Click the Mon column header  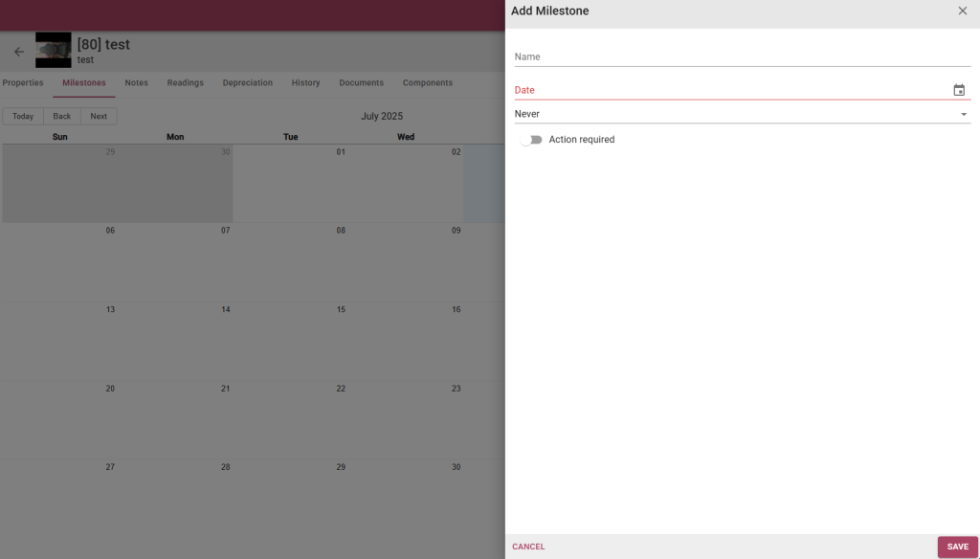coord(175,137)
